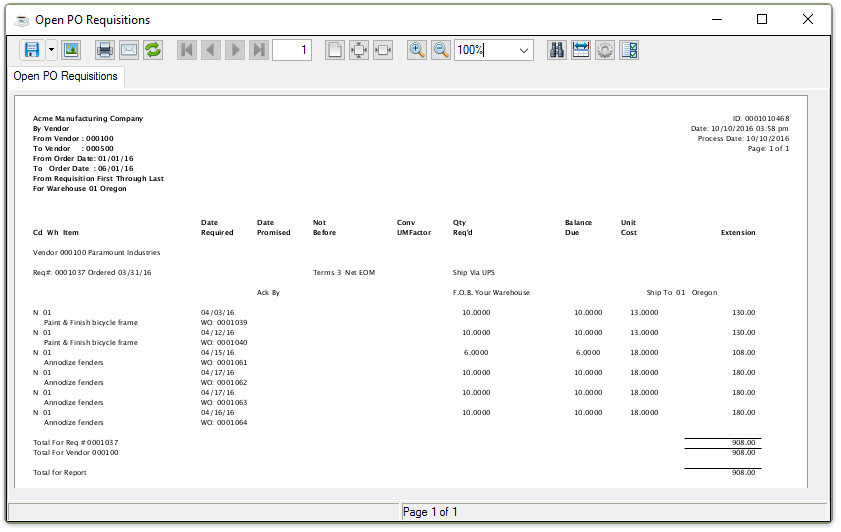The height and width of the screenshot is (532, 841).
Task: Click the export as image icon
Action: pyautogui.click(x=71, y=50)
